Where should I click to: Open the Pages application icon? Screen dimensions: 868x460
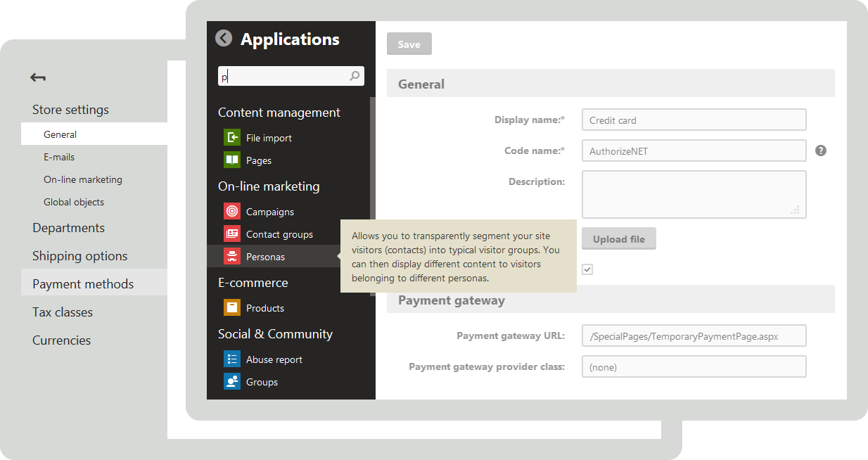click(x=231, y=160)
